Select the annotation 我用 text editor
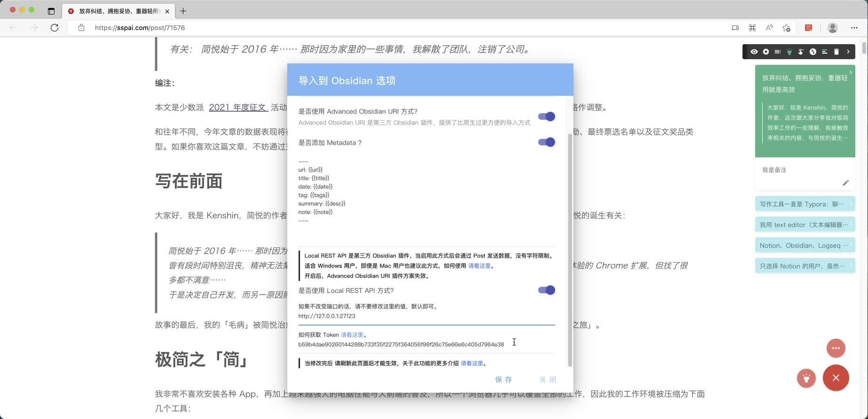This screenshot has height=419, width=868. tap(805, 225)
